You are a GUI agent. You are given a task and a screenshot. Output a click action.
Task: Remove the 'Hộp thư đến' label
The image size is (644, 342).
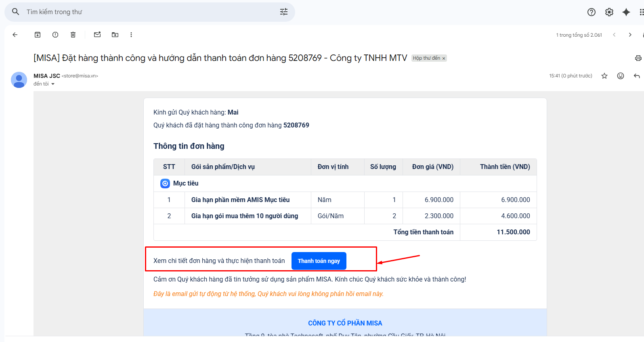(x=444, y=58)
